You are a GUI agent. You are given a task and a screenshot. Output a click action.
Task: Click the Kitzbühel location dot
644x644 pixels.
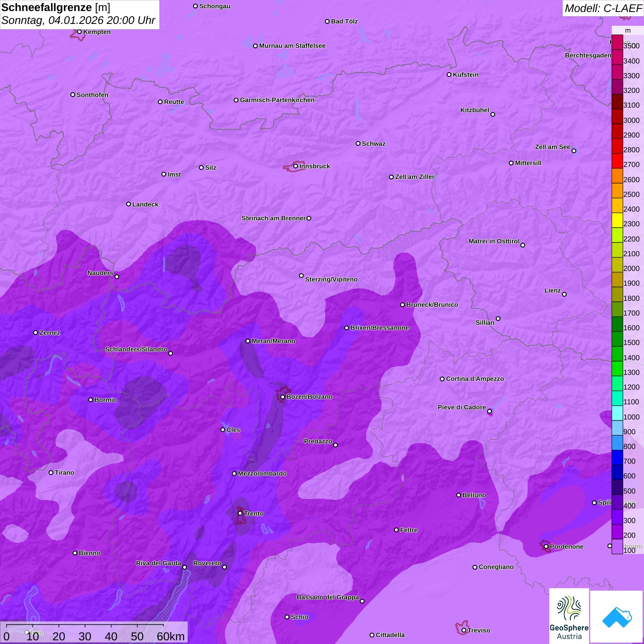point(493,115)
